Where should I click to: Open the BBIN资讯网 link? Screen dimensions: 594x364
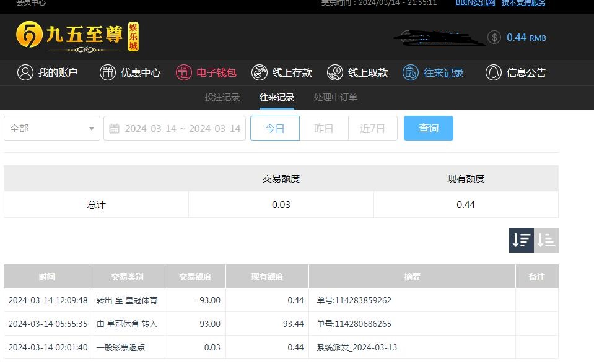pos(476,2)
